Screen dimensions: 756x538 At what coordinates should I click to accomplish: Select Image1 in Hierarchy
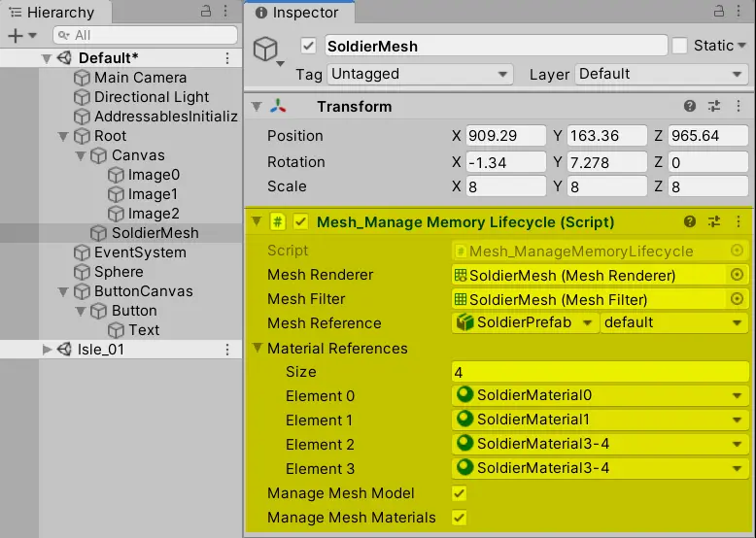pos(153,194)
